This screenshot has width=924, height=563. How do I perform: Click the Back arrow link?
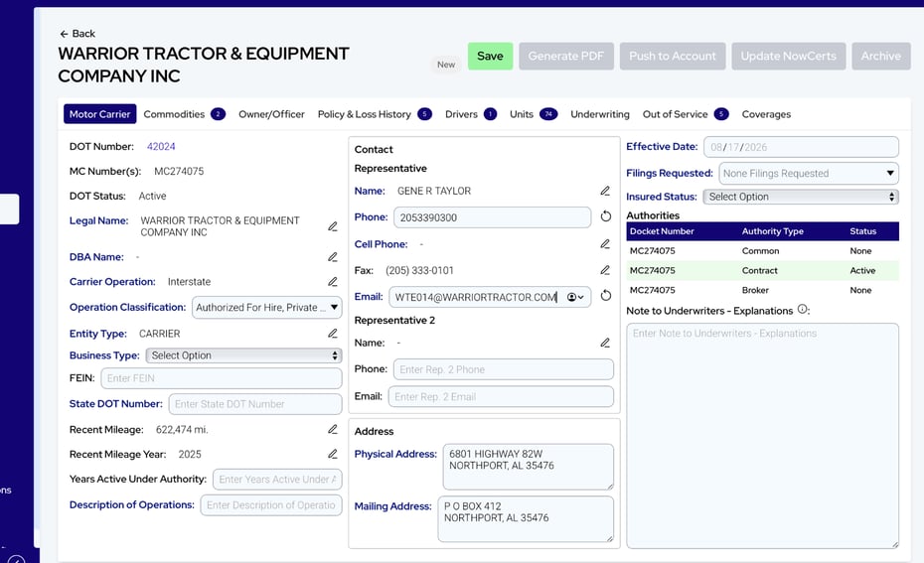pyautogui.click(x=77, y=34)
